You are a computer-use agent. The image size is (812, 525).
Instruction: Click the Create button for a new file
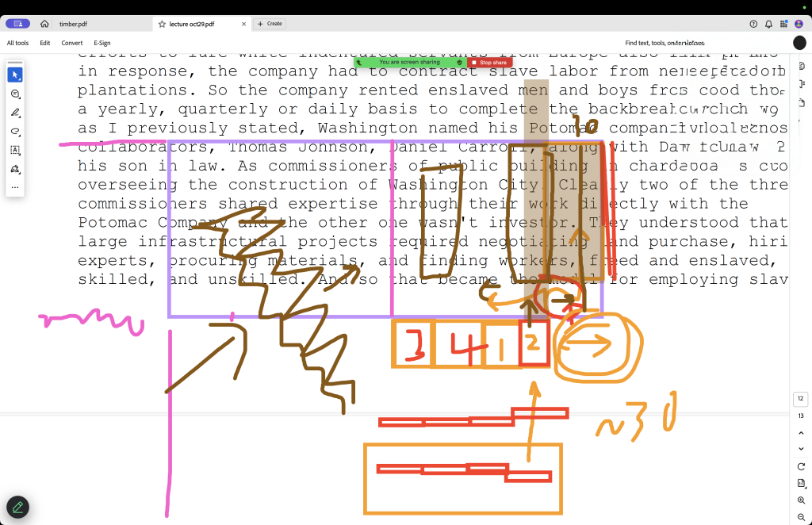click(270, 24)
